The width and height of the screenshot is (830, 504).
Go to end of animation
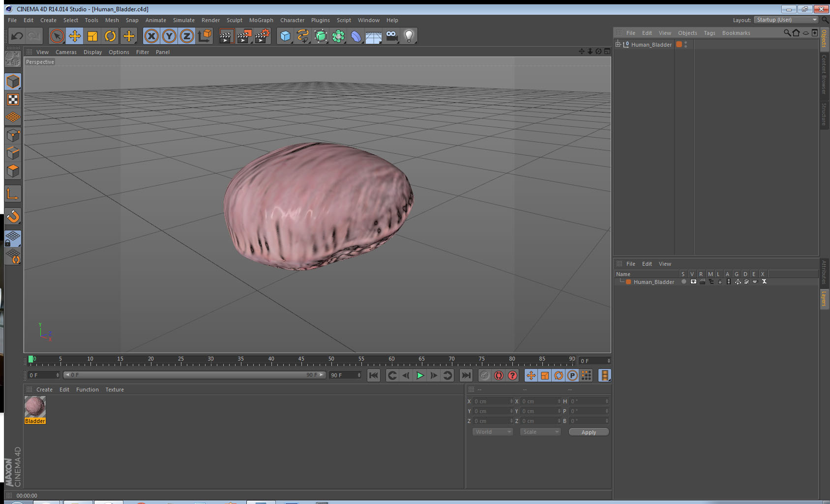(x=466, y=375)
